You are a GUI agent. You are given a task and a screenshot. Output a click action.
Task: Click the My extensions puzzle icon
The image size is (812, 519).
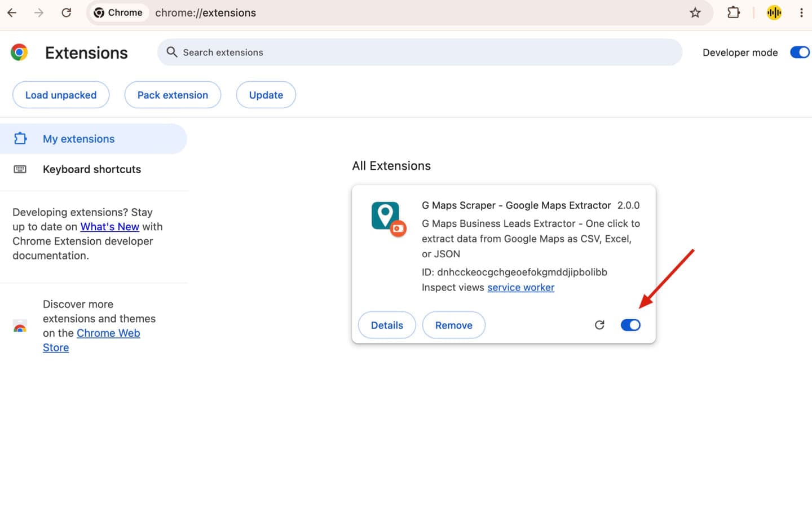tap(20, 138)
